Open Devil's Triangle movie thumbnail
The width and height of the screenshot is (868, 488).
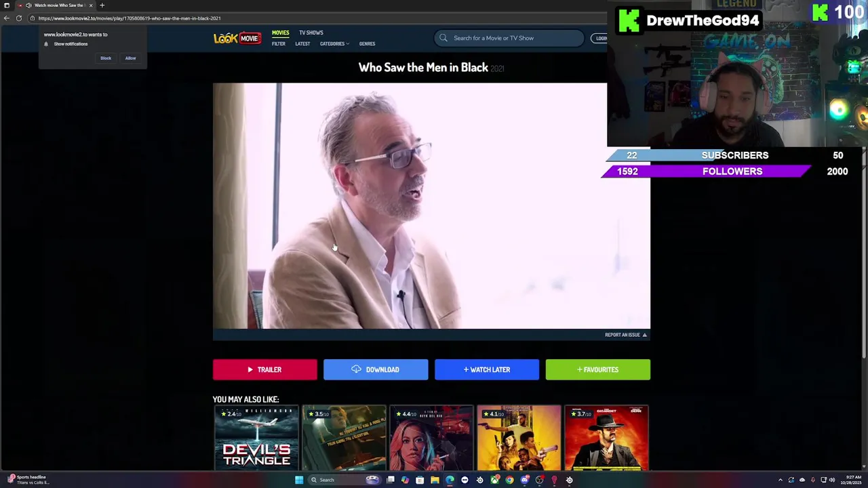click(x=256, y=438)
